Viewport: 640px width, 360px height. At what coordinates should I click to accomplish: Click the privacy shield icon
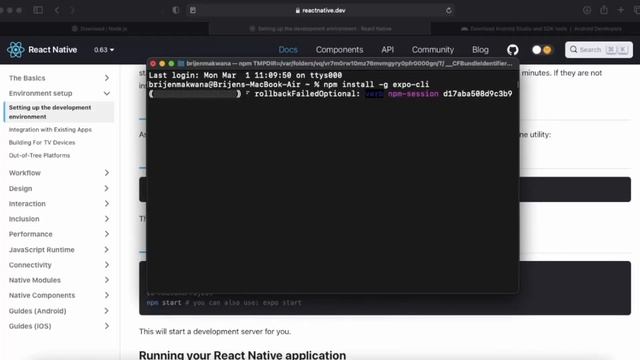point(176,10)
